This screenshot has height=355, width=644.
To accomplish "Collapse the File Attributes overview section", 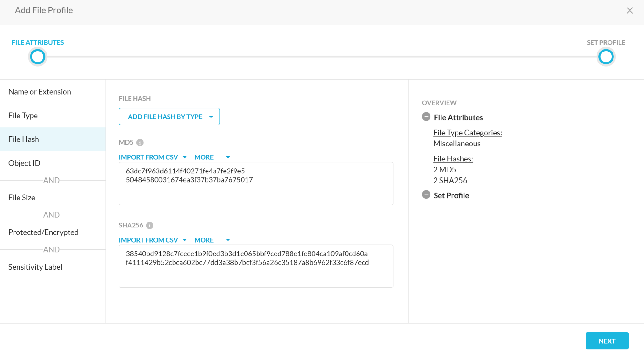I will pyautogui.click(x=426, y=117).
